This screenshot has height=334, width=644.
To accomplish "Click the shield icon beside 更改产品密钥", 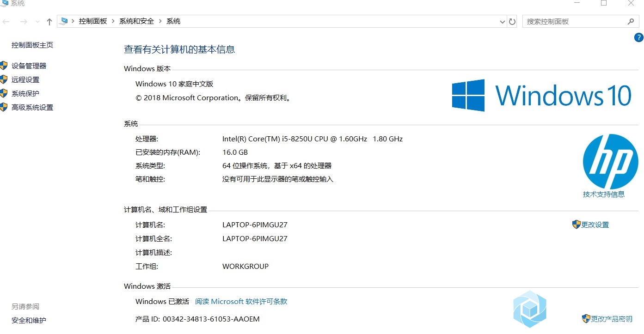I will [x=586, y=319].
